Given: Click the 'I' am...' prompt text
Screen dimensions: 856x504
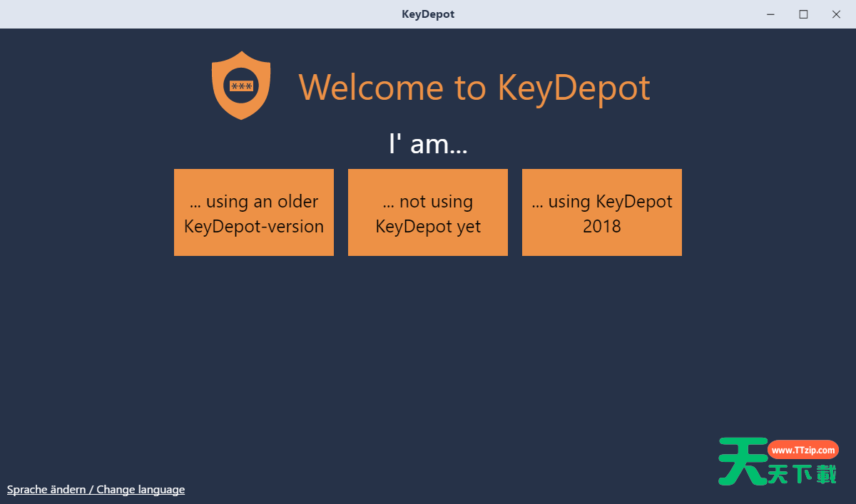Looking at the screenshot, I should (428, 144).
